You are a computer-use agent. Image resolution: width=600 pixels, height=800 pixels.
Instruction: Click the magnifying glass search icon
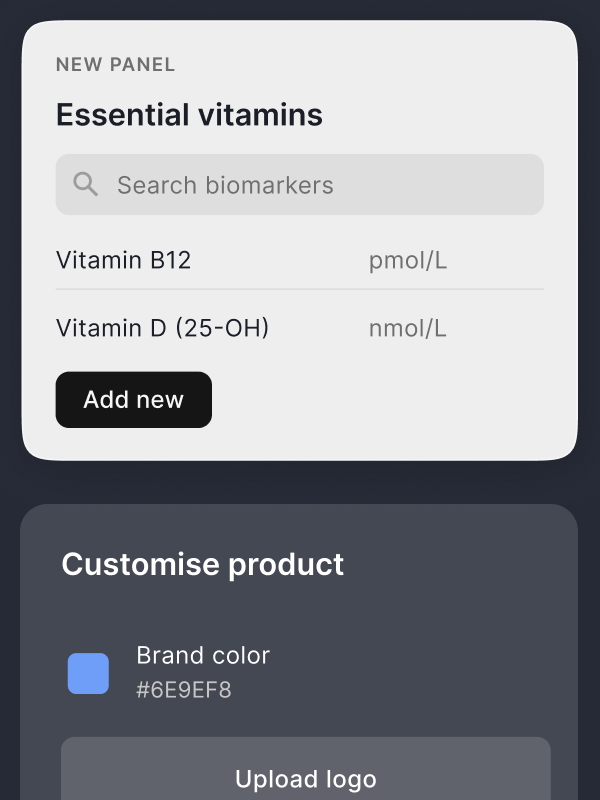pyautogui.click(x=85, y=184)
